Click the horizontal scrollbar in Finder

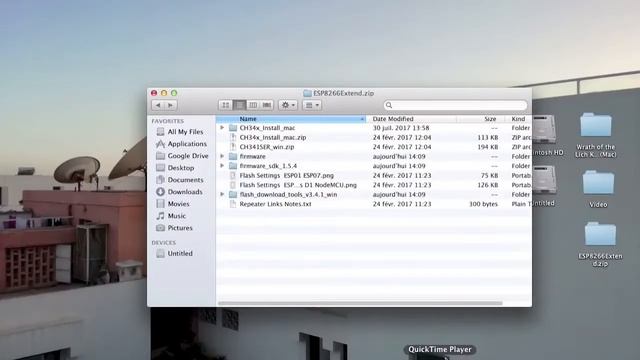360,303
